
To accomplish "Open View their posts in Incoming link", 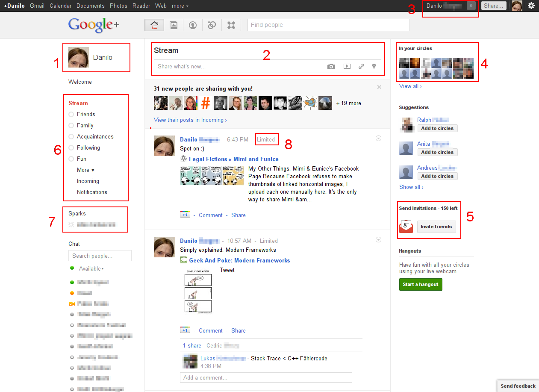I will [190, 120].
